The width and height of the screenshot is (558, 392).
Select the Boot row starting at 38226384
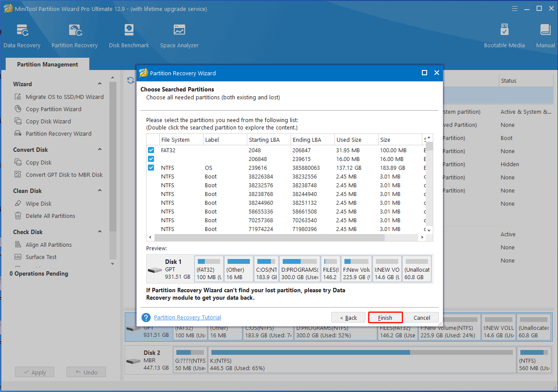pos(286,176)
